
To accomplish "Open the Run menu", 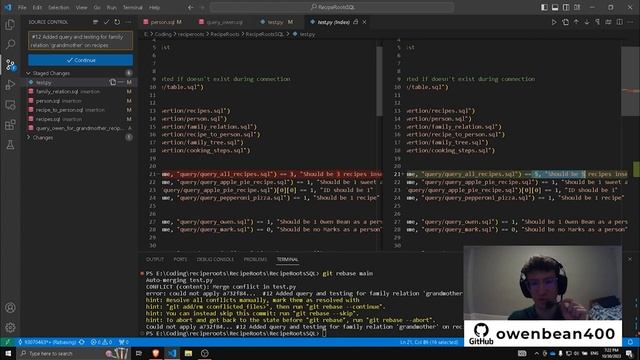I will pos(111,7).
